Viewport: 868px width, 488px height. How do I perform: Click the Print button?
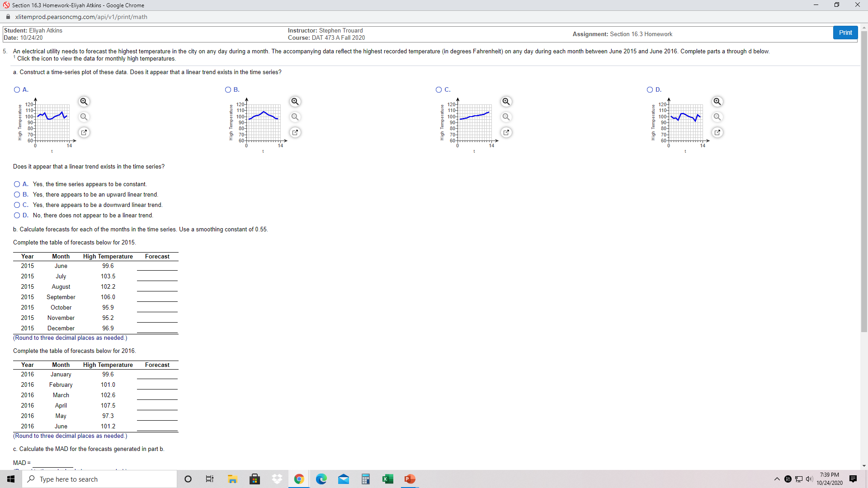click(845, 32)
